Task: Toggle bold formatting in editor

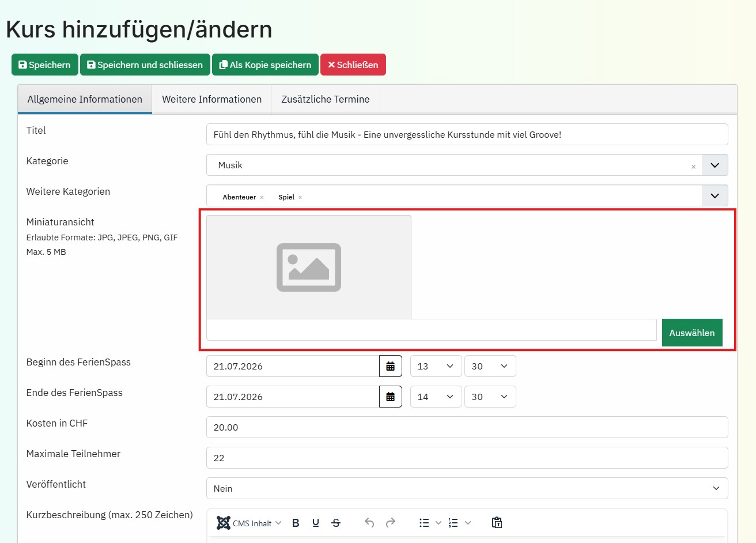Action: tap(296, 523)
